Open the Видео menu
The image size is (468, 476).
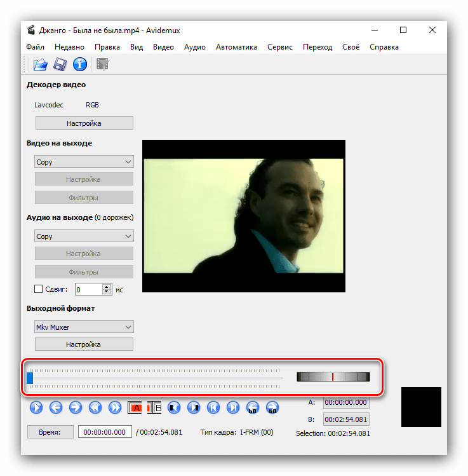point(163,47)
